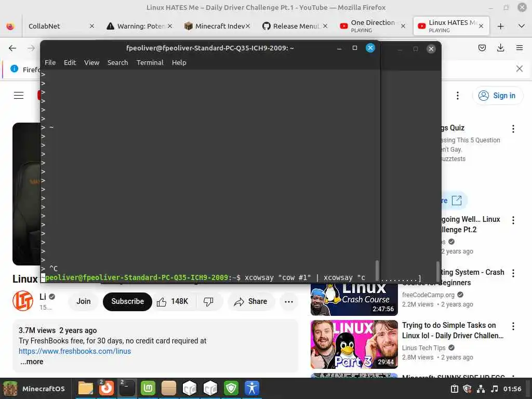532x399 pixels.
Task: Click the Sign in button
Action: point(497,96)
